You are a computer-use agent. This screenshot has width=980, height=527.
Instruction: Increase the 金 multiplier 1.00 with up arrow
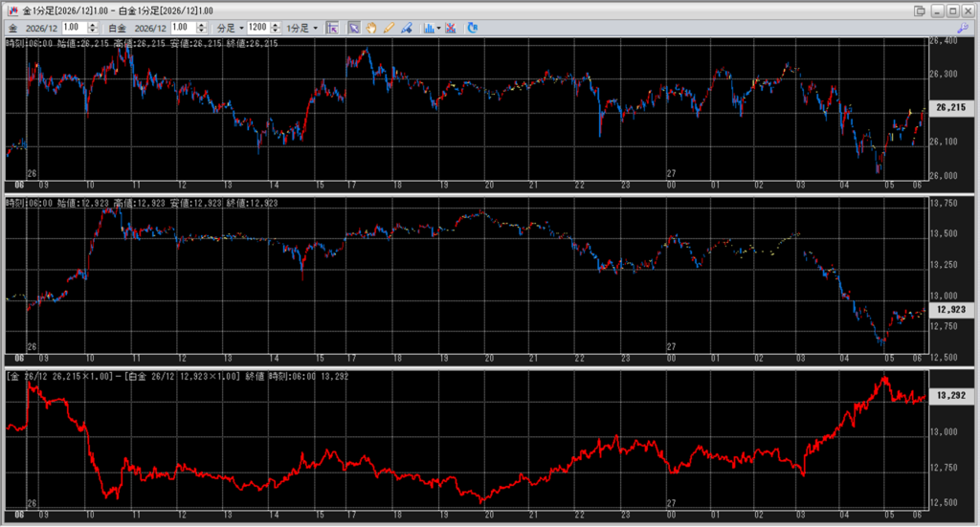tap(91, 25)
